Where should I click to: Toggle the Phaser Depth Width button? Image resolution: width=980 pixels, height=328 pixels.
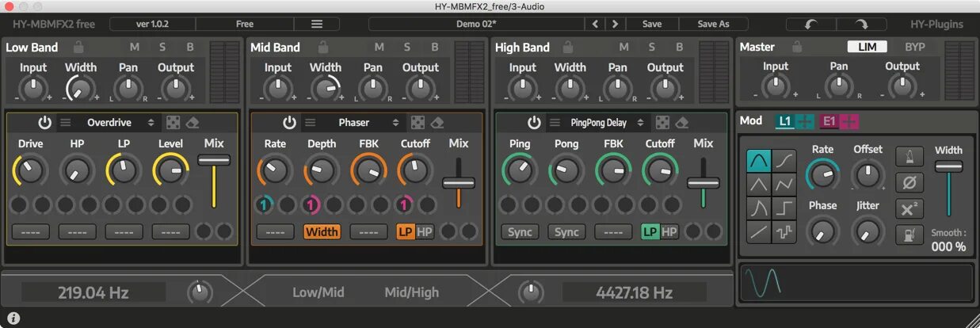click(322, 232)
